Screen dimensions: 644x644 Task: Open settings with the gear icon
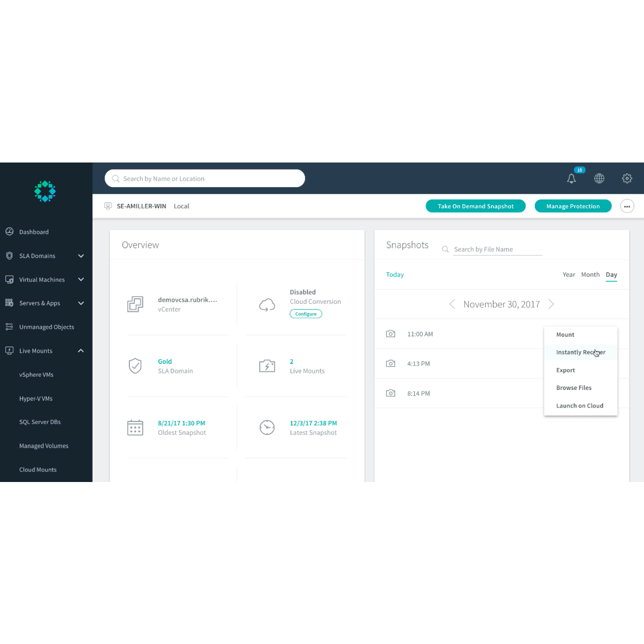627,178
